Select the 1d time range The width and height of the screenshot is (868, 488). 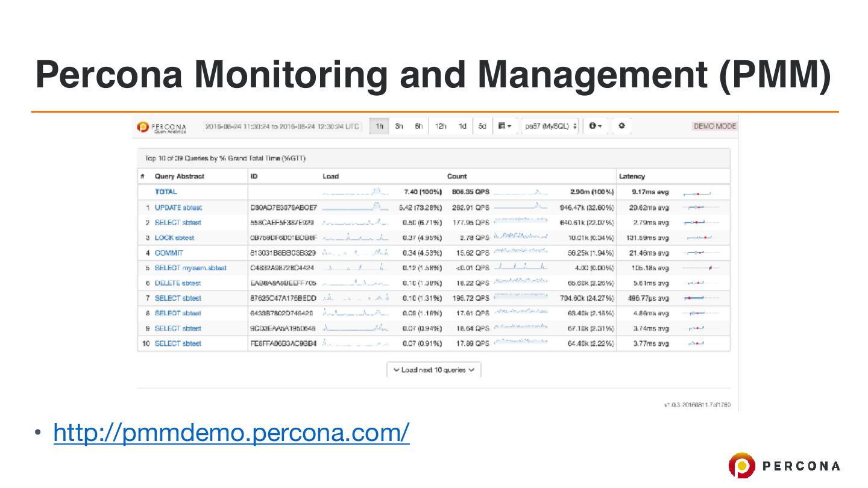tap(462, 126)
